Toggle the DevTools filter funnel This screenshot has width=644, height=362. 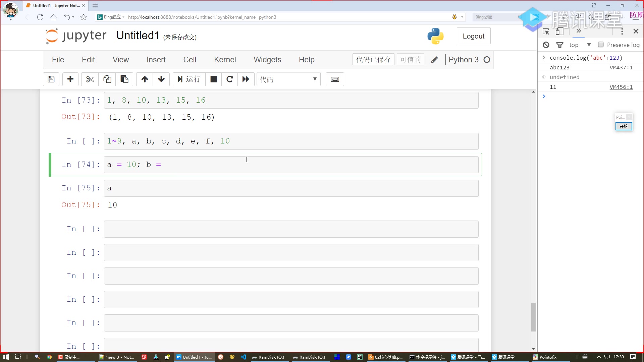(x=560, y=45)
